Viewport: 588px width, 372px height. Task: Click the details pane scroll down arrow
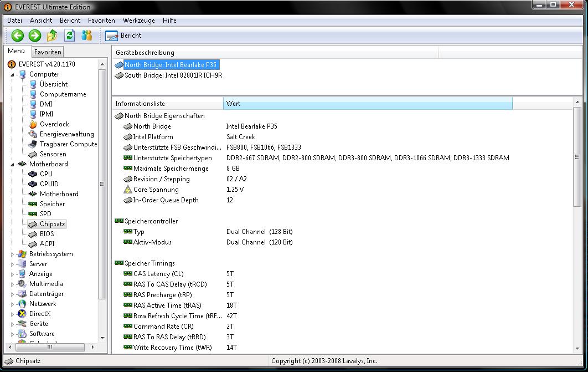coord(577,349)
